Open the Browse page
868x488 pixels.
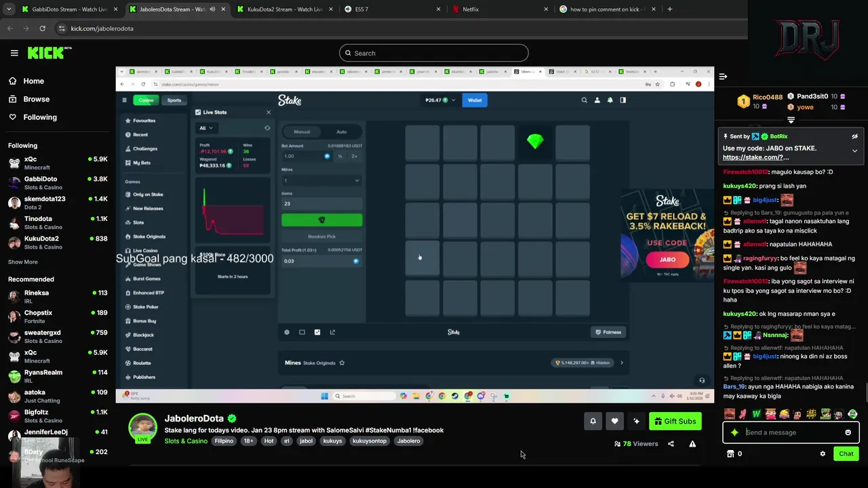pyautogui.click(x=28, y=99)
